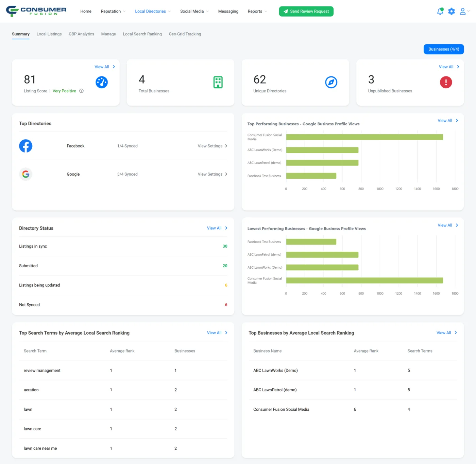
Task: Click the Consumer Fusion logo
Action: (x=36, y=11)
